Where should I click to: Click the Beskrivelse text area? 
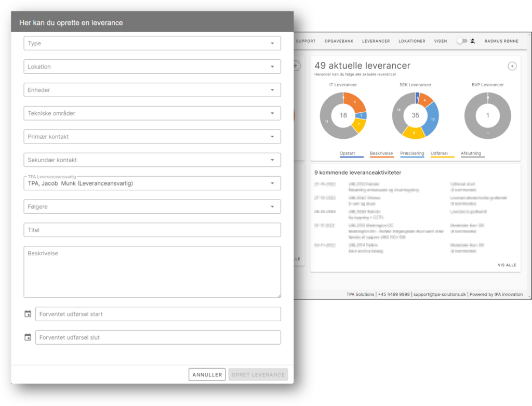pyautogui.click(x=152, y=272)
